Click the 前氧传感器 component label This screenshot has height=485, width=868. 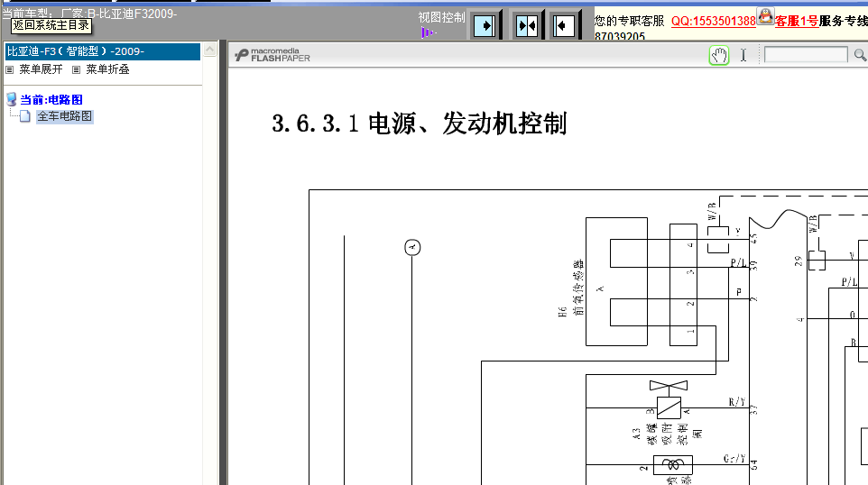tap(578, 288)
